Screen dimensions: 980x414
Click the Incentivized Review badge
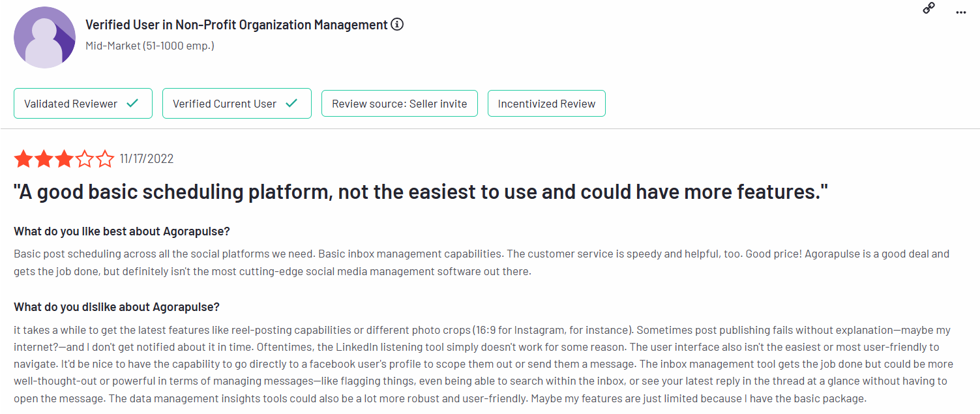click(546, 104)
